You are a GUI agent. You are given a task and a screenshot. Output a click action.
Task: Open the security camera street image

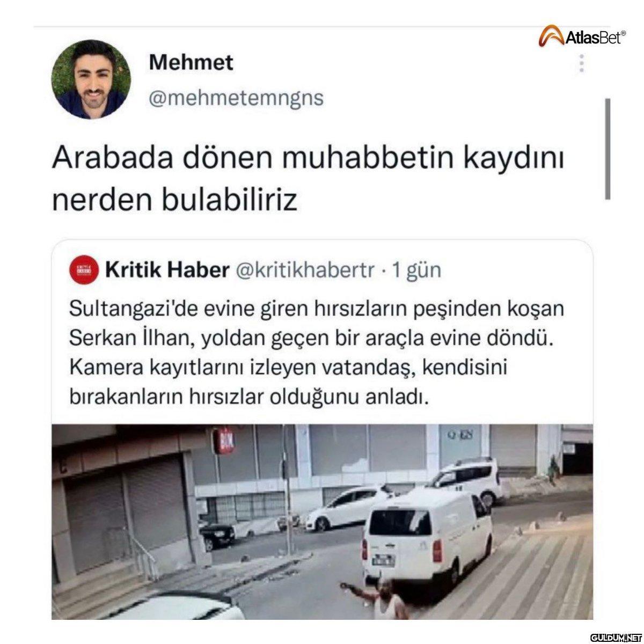(322, 522)
